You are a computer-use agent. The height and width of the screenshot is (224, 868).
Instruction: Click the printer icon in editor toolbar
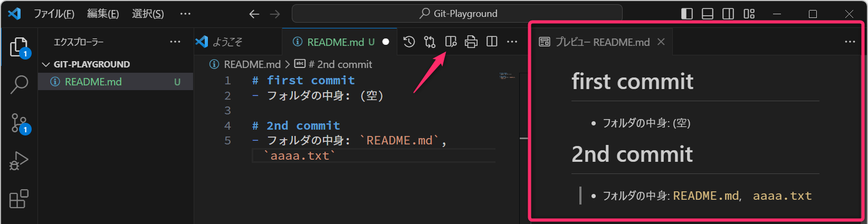click(471, 42)
